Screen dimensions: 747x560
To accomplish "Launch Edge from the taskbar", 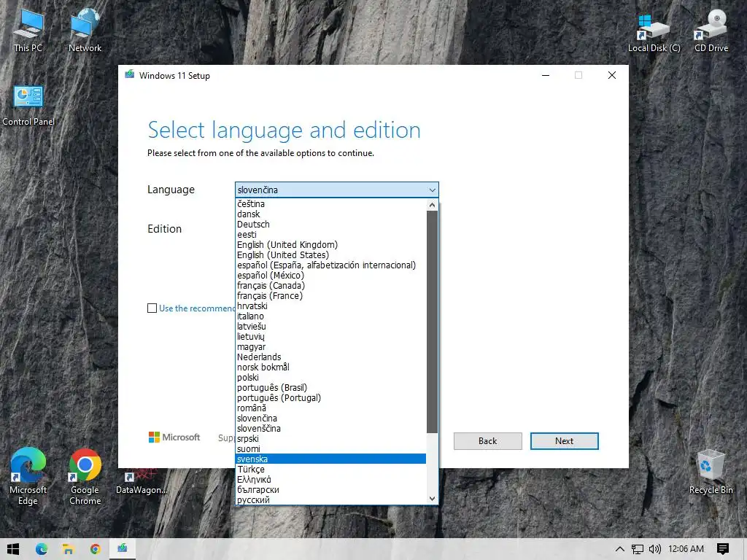I will (x=42, y=549).
